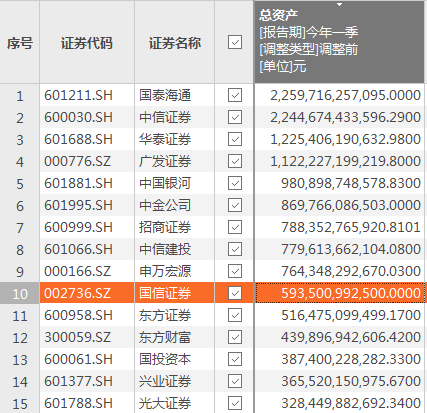Select the code cell 600958.SH
The width and height of the screenshot is (427, 413).
pos(87,315)
